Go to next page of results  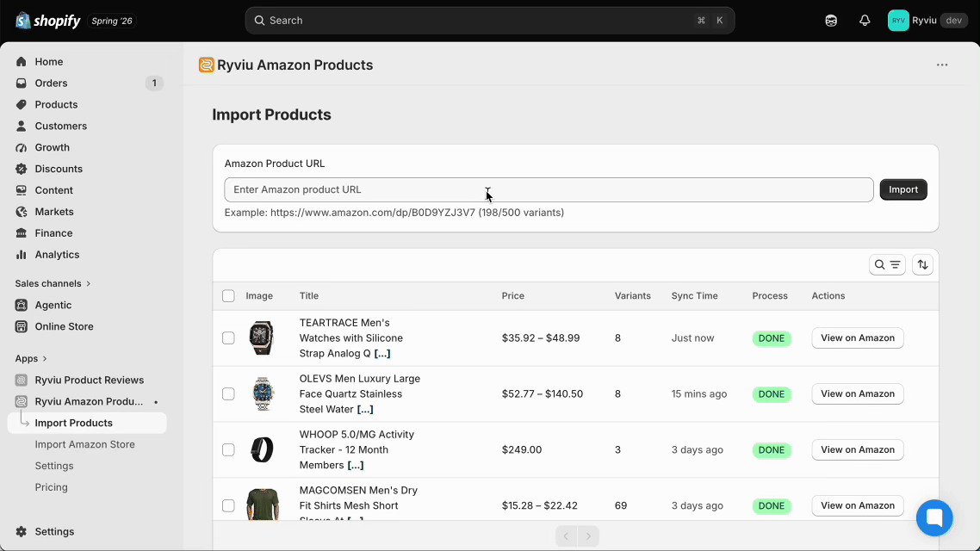point(588,536)
